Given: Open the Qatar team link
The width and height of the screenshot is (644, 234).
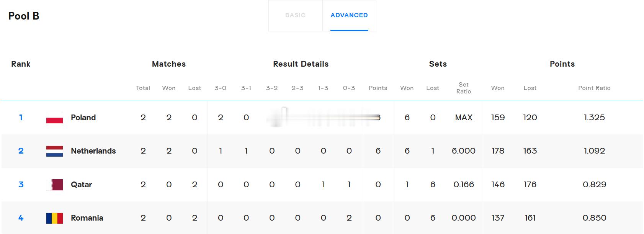Looking at the screenshot, I should pos(81,185).
